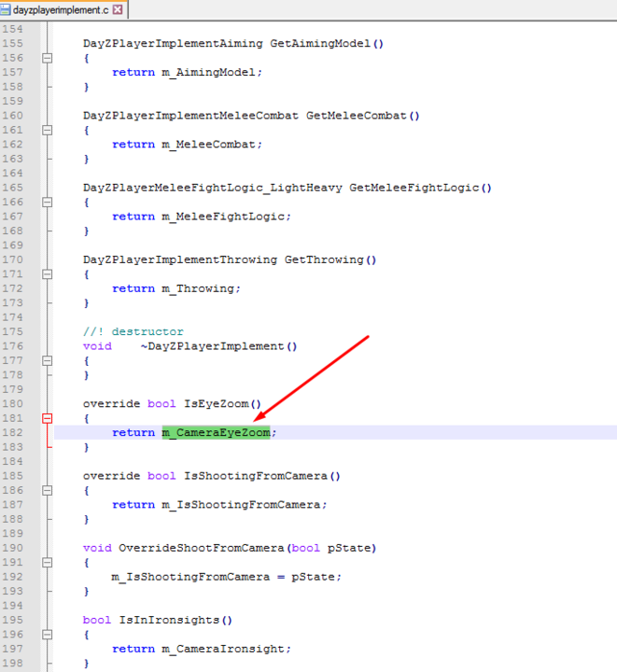The height and width of the screenshot is (672, 617).
Task: Click IsInIronsights function name
Action: pos(169,620)
